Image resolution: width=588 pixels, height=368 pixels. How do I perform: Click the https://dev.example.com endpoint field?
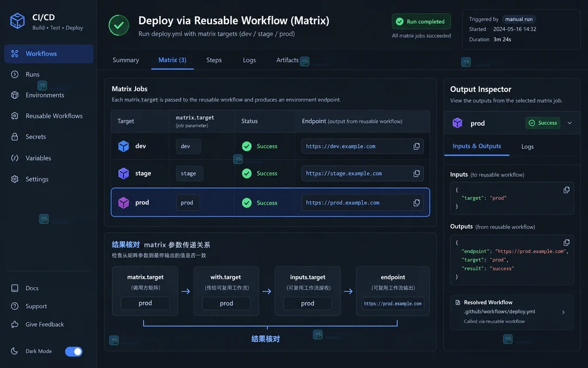tap(362, 147)
